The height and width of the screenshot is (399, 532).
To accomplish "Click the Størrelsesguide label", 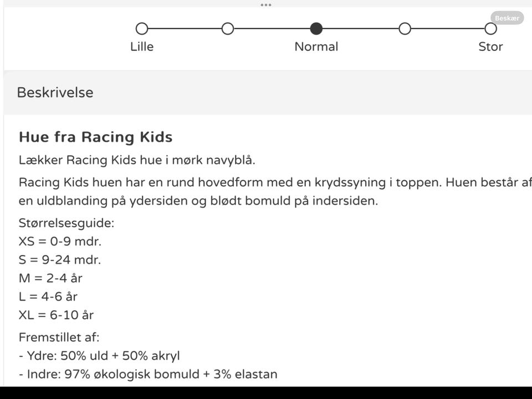I will 66,223.
